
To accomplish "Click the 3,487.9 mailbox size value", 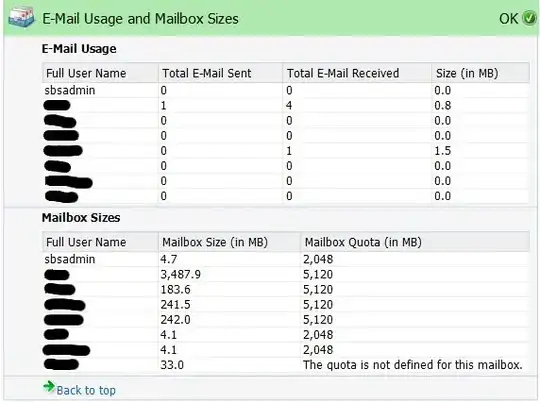I will [180, 275].
